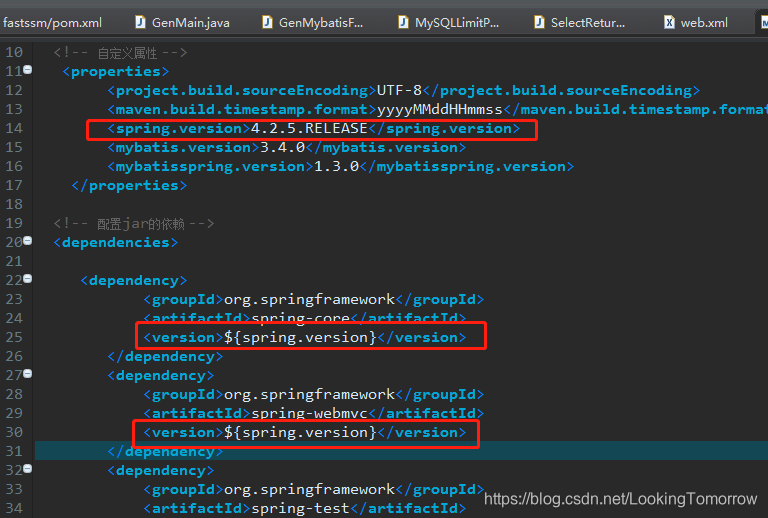The width and height of the screenshot is (768, 518).
Task: Click the closing properties tag on line 17
Action: pyautogui.click(x=129, y=186)
